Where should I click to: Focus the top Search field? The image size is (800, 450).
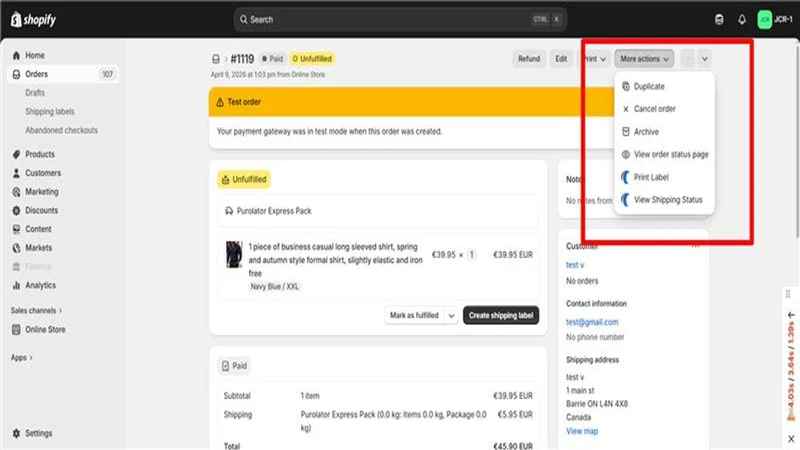point(400,19)
